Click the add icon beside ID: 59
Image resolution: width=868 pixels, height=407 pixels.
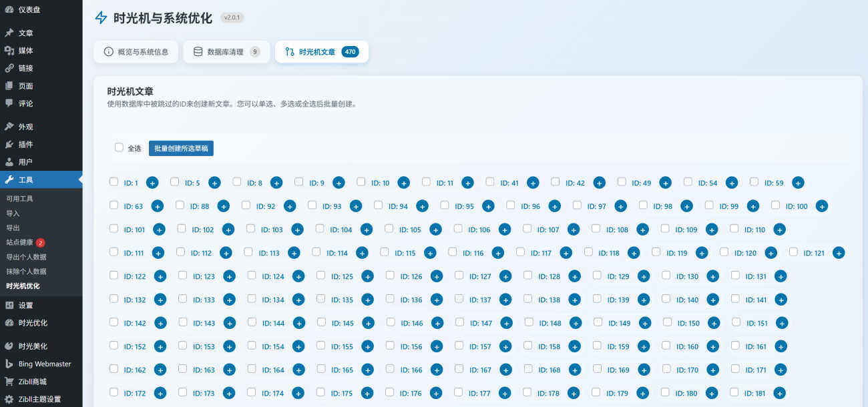pyautogui.click(x=798, y=183)
